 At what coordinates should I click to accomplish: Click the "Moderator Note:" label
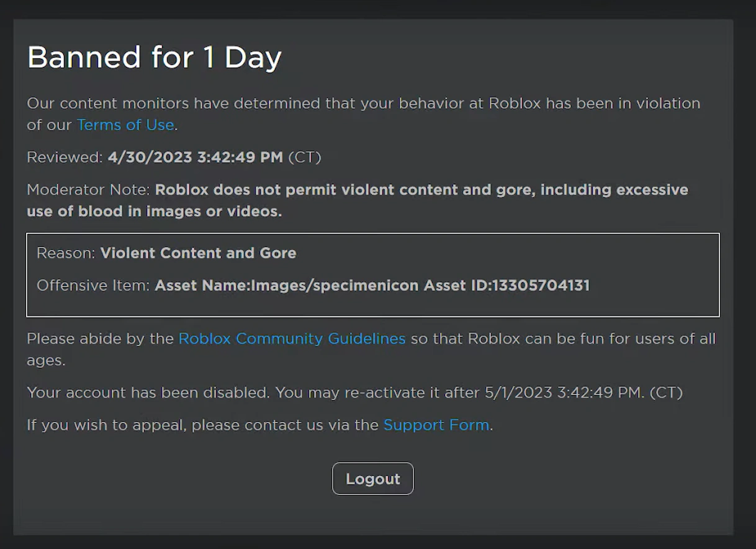(x=89, y=190)
